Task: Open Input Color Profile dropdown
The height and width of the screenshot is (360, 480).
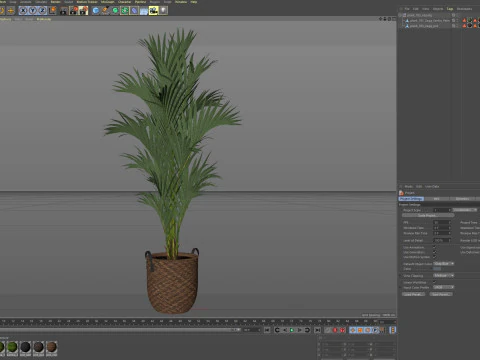Action: click(444, 287)
